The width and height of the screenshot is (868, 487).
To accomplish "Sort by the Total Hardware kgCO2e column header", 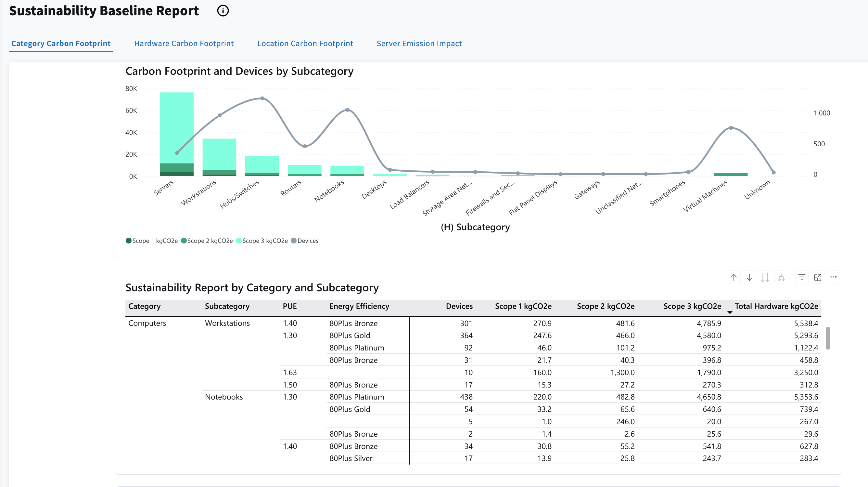I will 776,306.
